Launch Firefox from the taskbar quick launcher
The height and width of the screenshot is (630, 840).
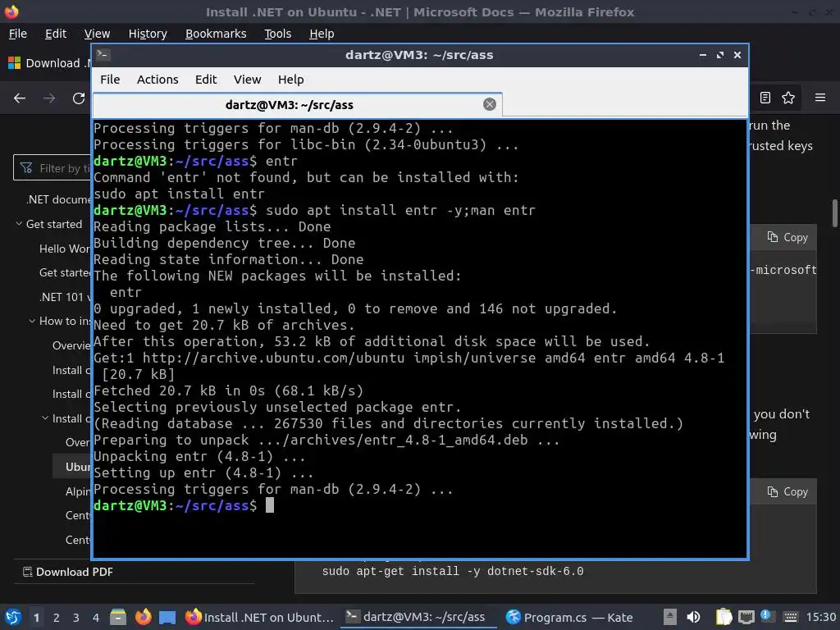coord(143,617)
